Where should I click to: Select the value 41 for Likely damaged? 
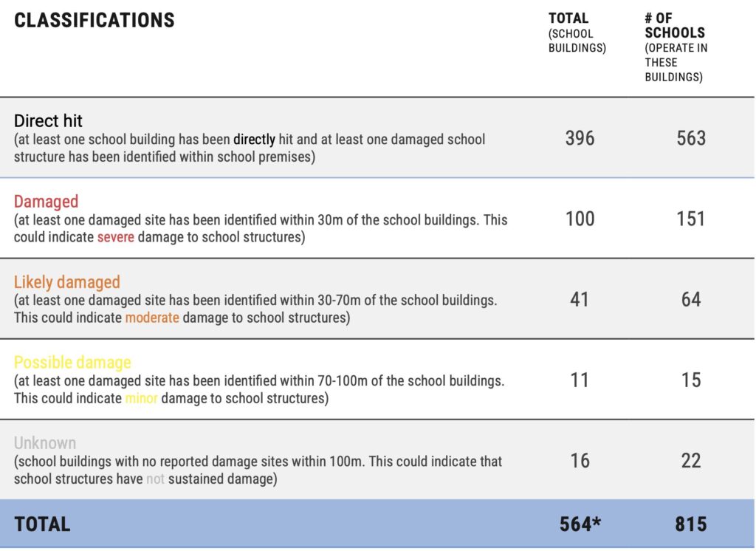tap(580, 299)
